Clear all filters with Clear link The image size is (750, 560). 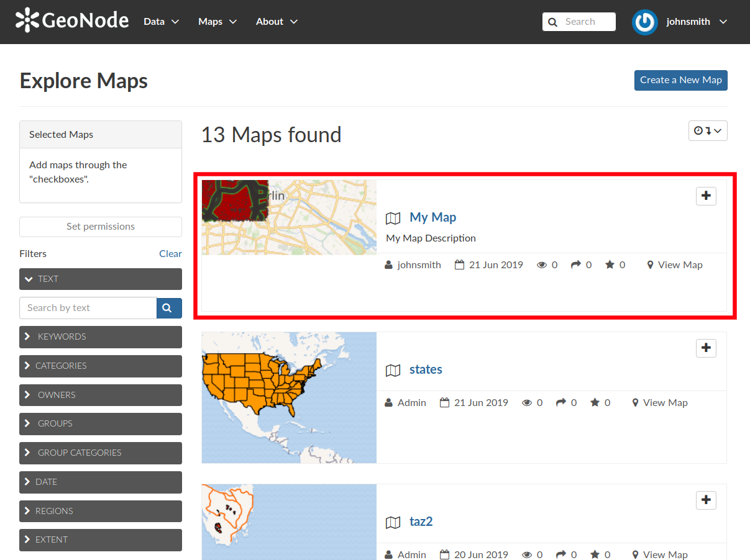coord(170,254)
